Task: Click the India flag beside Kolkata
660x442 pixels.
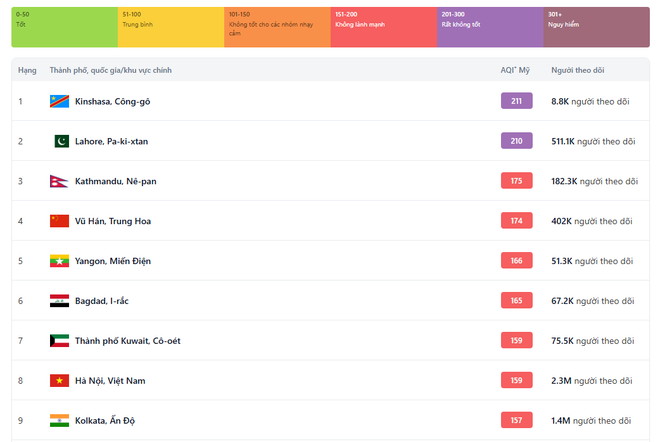Action: [59, 421]
